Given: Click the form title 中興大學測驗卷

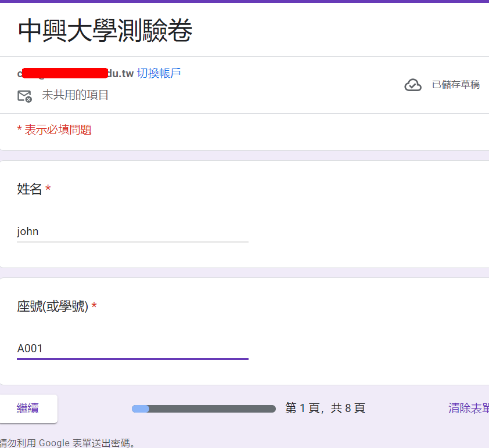Looking at the screenshot, I should [105, 31].
